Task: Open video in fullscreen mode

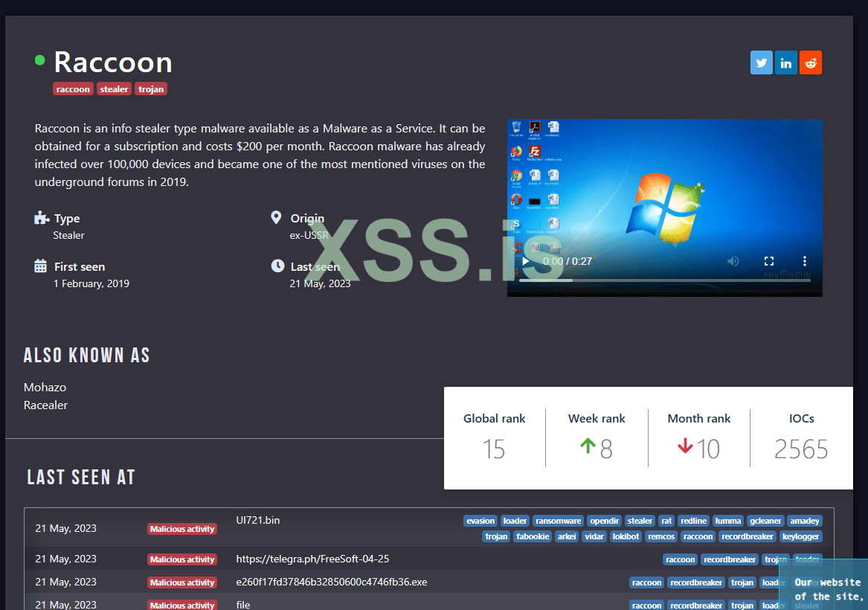Action: (769, 261)
